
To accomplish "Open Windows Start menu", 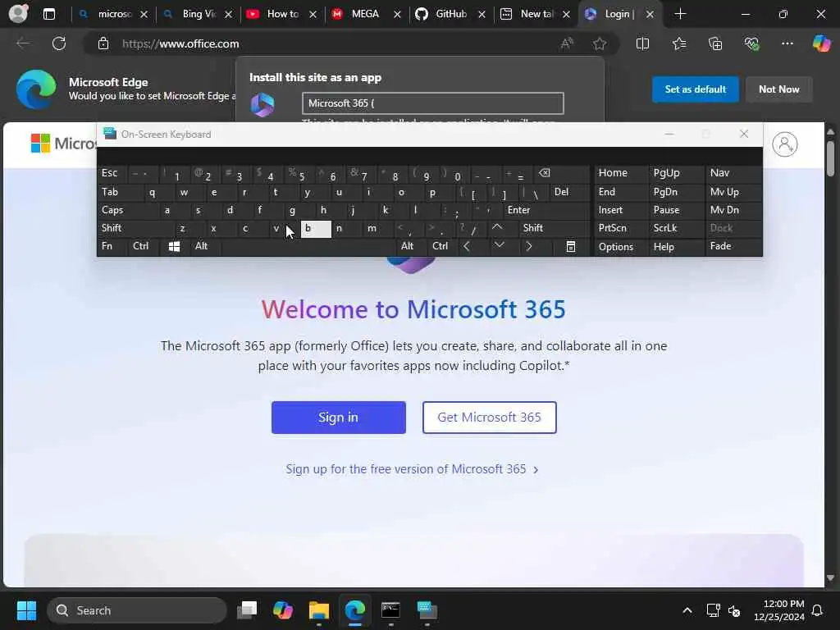I will [x=26, y=610].
